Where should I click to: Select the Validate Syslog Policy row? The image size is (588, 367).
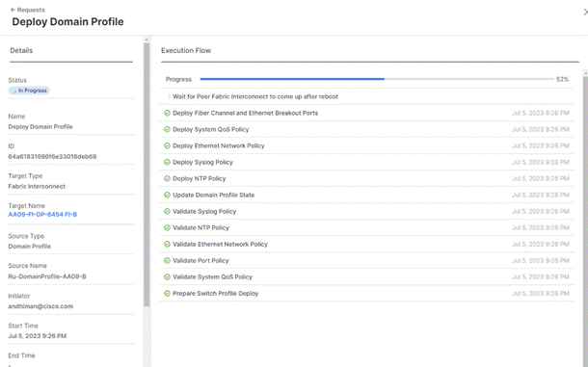366,211
